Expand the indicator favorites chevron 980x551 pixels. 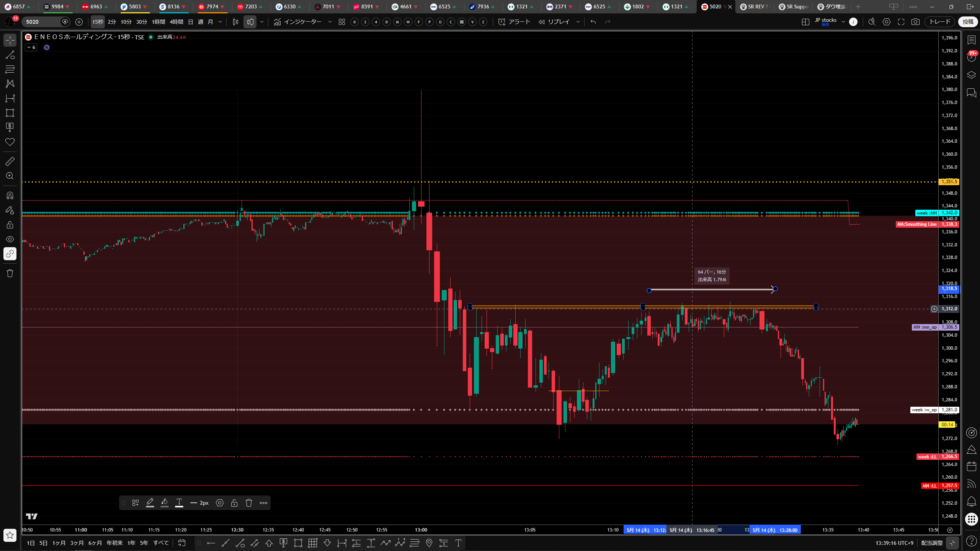coord(330,22)
